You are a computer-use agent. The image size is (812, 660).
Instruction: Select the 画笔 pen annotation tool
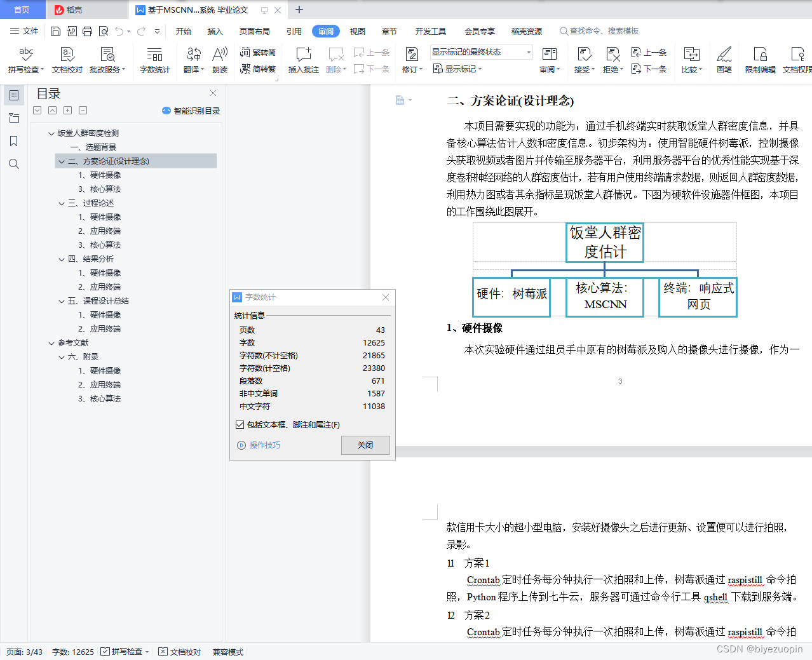pos(724,60)
